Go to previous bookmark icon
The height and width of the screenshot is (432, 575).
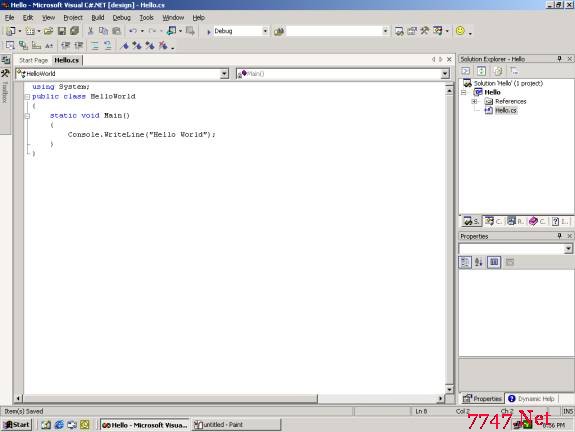coord(150,45)
